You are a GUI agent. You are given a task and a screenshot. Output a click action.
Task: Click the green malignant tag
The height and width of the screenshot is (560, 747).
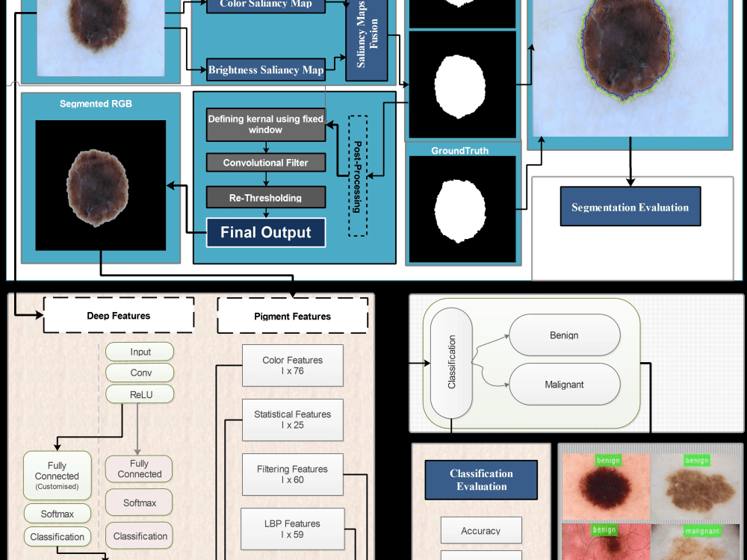(702, 530)
